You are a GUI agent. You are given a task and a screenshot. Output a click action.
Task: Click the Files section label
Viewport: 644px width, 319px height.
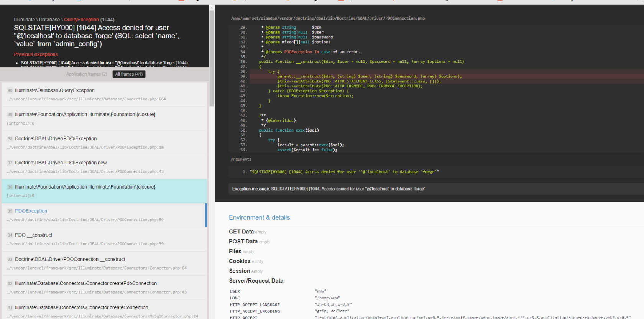(x=235, y=252)
